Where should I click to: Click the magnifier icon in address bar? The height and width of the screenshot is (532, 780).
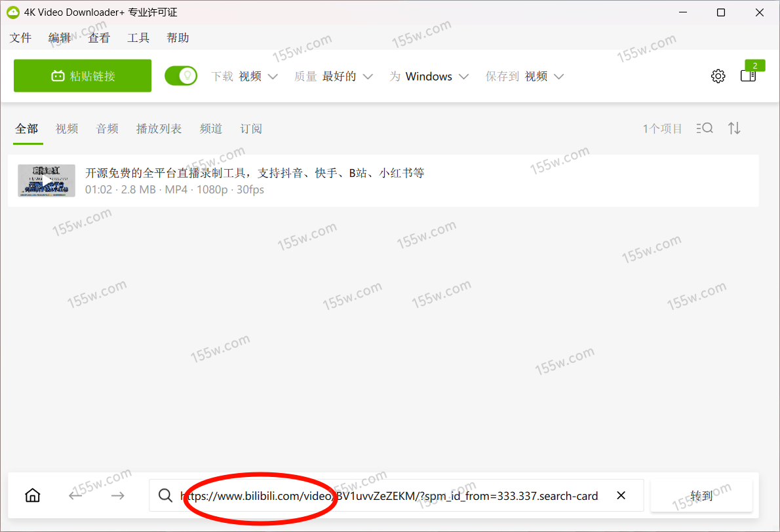click(166, 496)
